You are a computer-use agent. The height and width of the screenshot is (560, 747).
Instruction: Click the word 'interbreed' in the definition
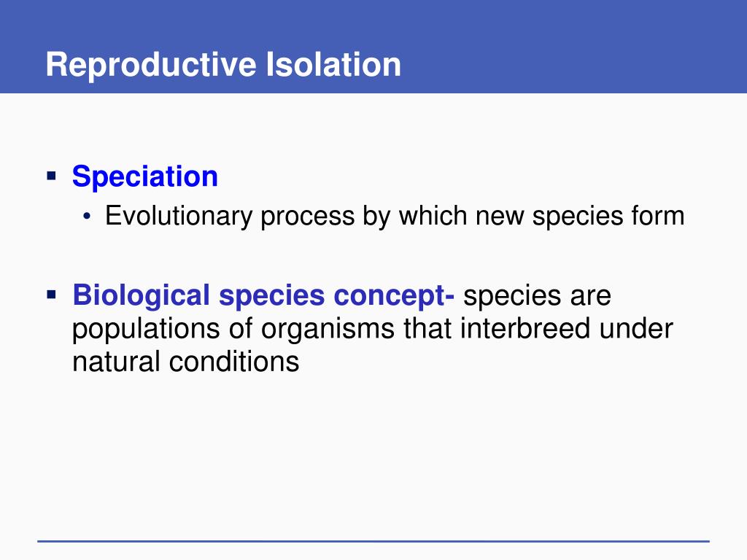click(525, 329)
